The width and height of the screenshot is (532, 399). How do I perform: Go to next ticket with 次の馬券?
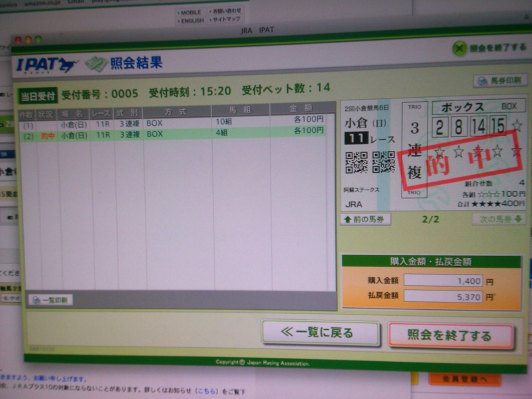(499, 219)
